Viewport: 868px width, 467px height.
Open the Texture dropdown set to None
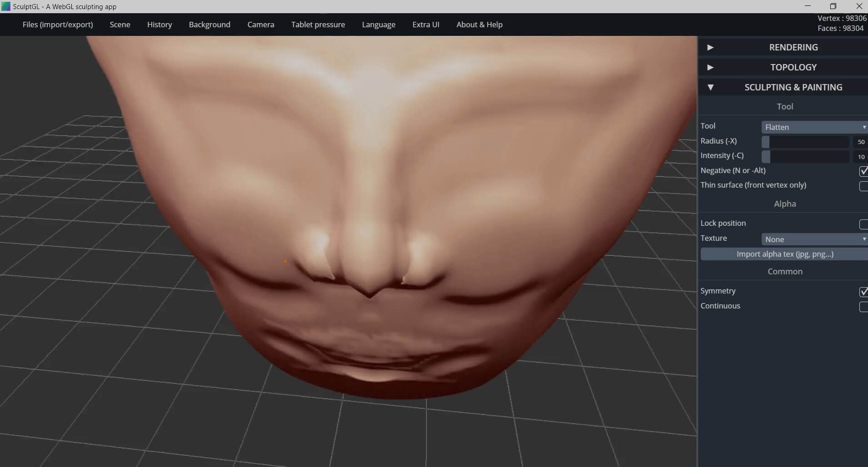(x=814, y=239)
